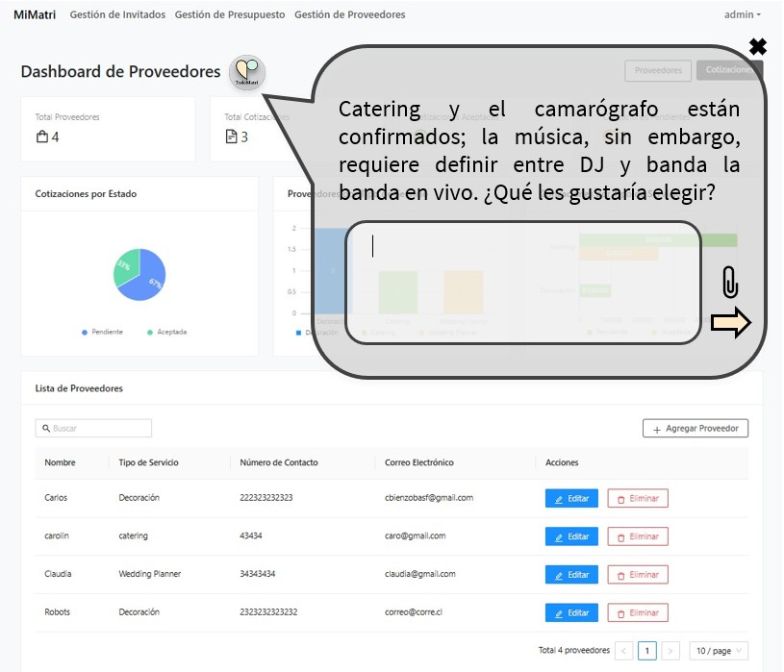The width and height of the screenshot is (784, 672).
Task: Delete the carolin catering provider
Action: [637, 536]
